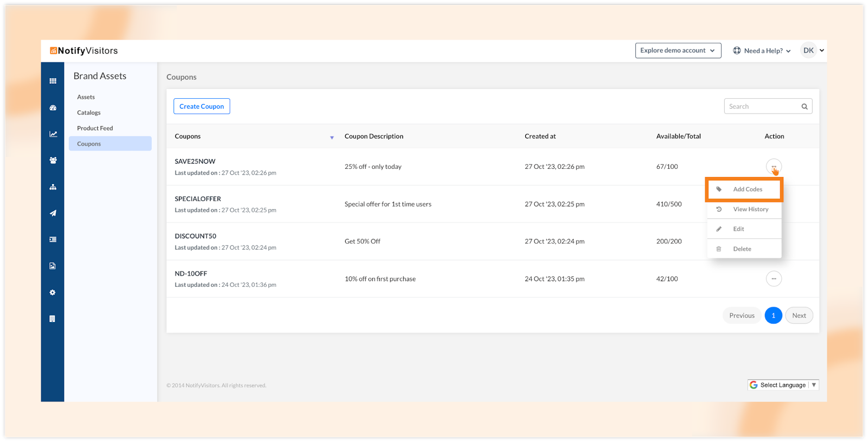Choose View History from the action menu
Viewport: 868px width, 442px height.
tap(744, 209)
